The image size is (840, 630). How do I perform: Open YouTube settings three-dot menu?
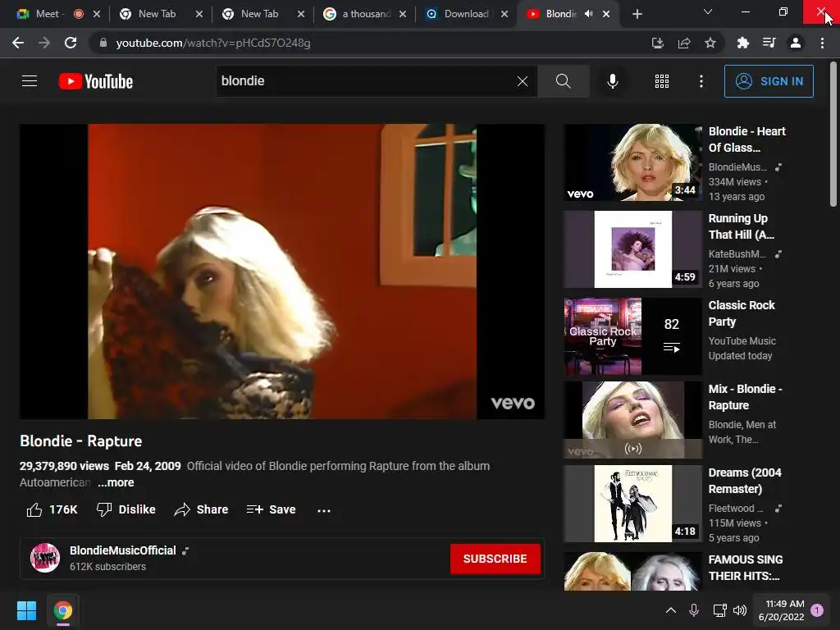click(x=701, y=81)
